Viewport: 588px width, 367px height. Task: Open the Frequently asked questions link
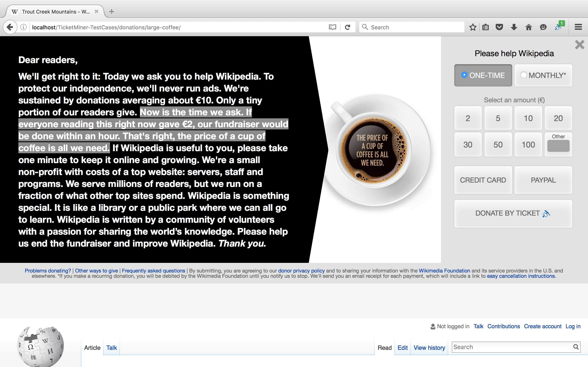(153, 271)
